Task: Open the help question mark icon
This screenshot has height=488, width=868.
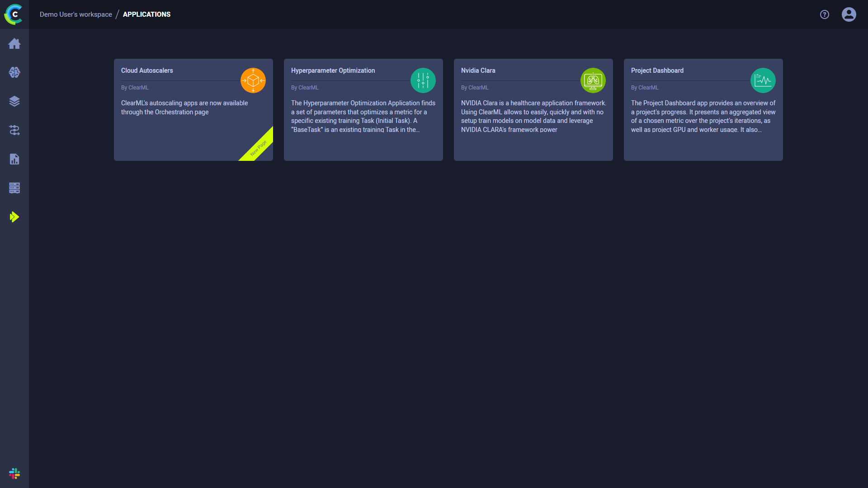Action: [x=825, y=14]
